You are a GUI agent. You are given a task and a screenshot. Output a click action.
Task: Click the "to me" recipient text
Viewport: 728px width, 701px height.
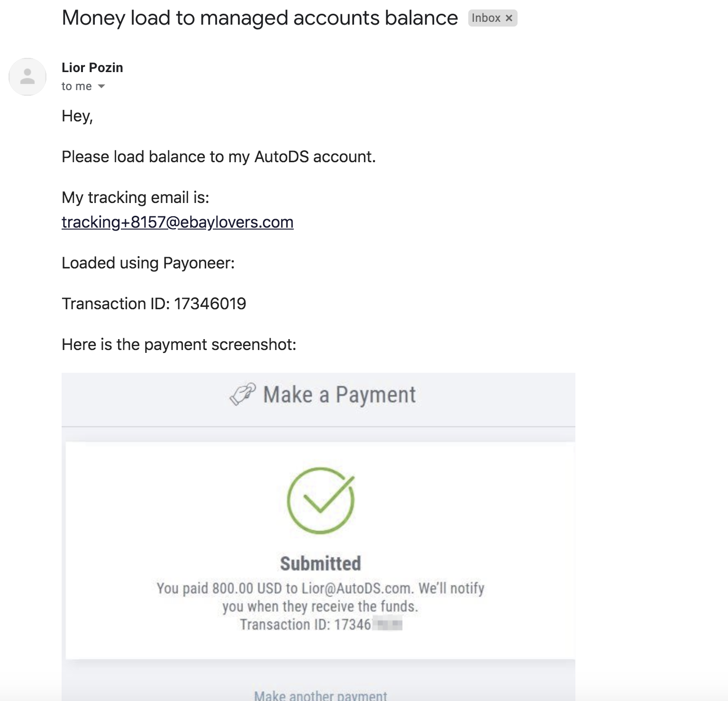pyautogui.click(x=77, y=86)
